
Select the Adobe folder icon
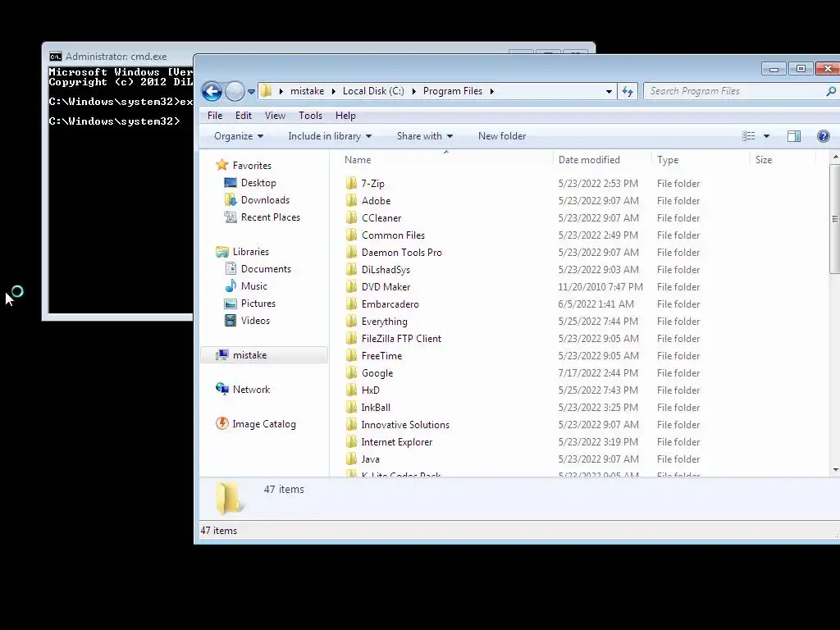(x=351, y=200)
